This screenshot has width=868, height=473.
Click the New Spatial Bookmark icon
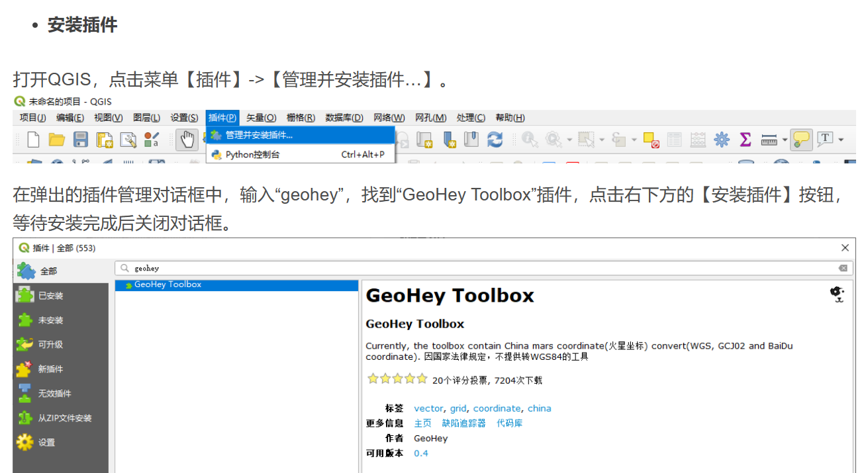(x=450, y=139)
